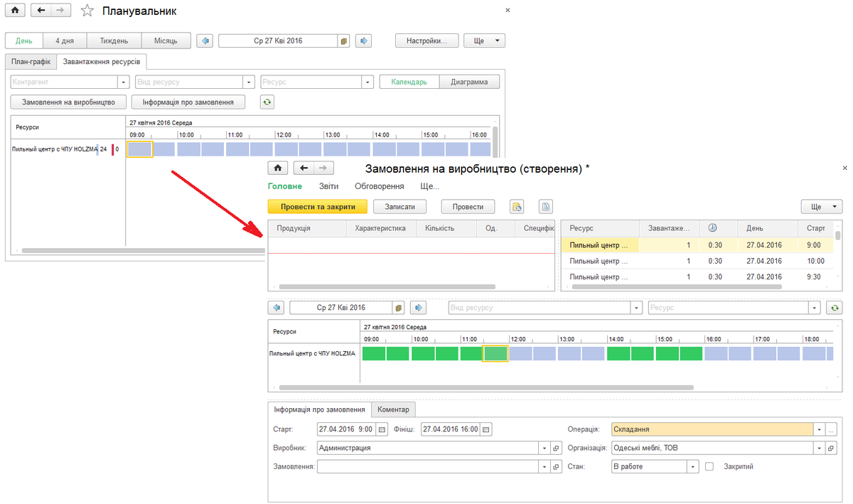Open the Організація linked record
The width and height of the screenshot is (853, 504).
832,448
